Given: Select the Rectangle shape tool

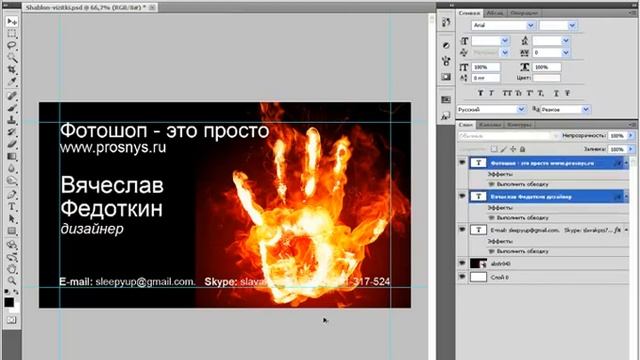Looking at the screenshot, I should pos(12,231).
